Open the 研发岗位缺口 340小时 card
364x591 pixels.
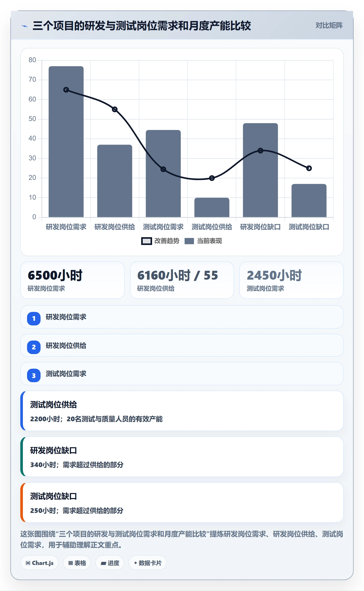pyautogui.click(x=182, y=457)
